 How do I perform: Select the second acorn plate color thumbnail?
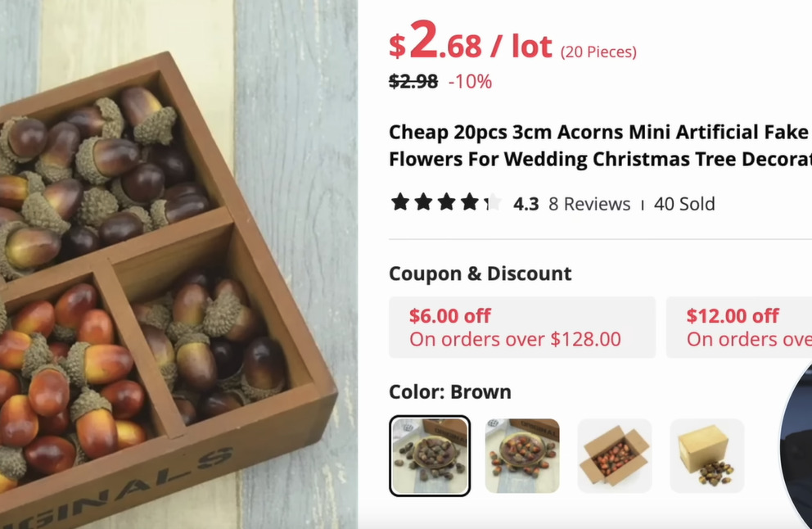click(x=522, y=456)
